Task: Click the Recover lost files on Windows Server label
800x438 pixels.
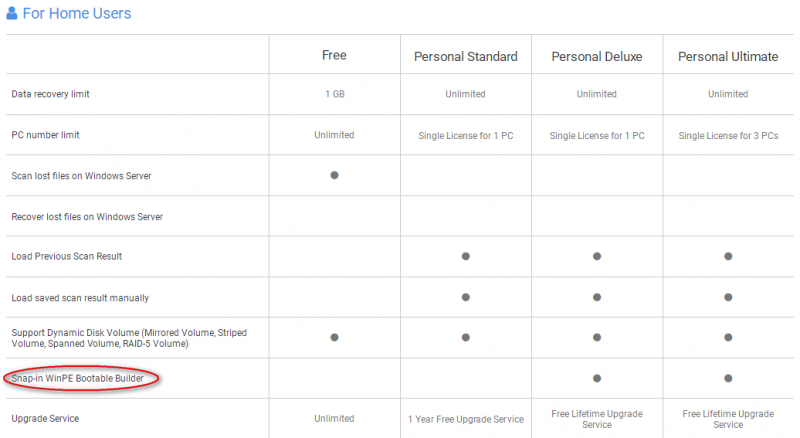Action: click(87, 217)
